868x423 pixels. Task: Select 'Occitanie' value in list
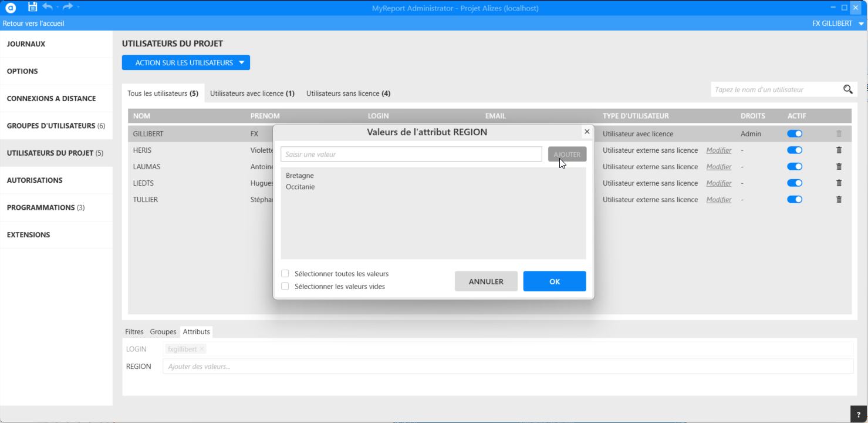(300, 187)
